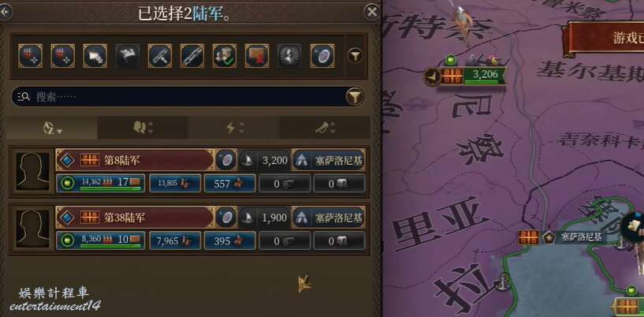Click the shield icon beside 第38陆军
This screenshot has height=317, width=644.
(x=226, y=218)
